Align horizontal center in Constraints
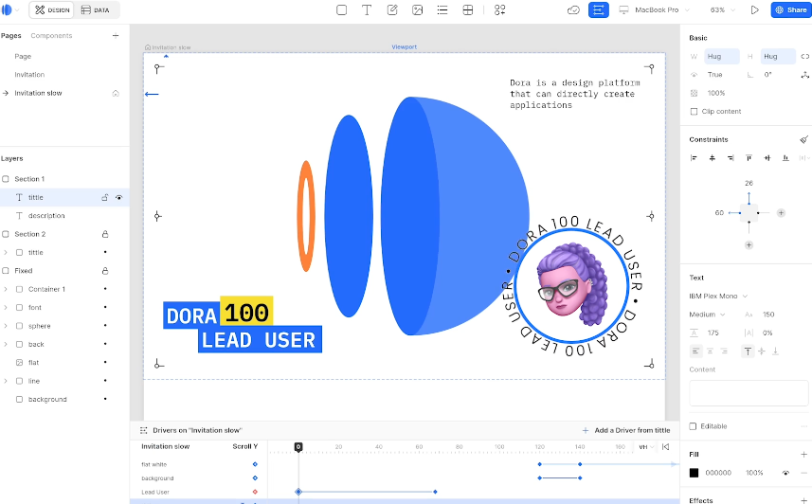 click(713, 158)
